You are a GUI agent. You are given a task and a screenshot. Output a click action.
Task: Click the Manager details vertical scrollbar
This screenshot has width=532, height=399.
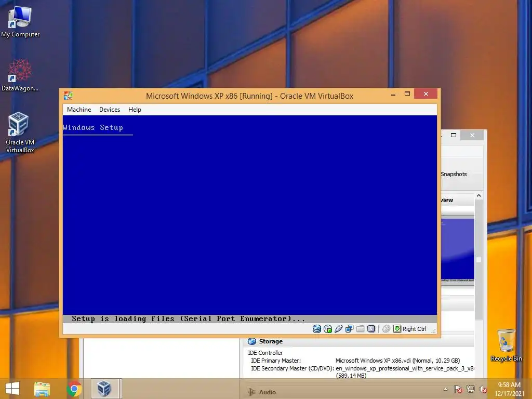[x=478, y=260]
